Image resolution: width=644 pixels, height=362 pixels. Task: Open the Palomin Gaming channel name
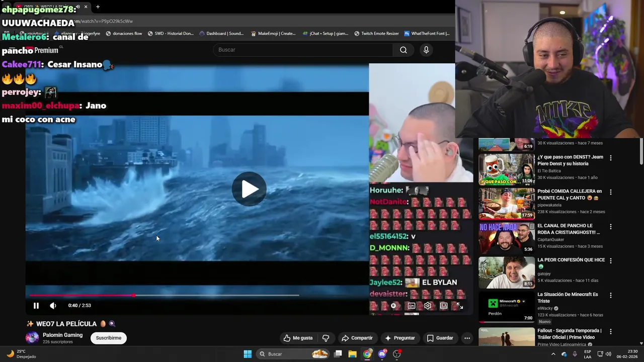coord(62,335)
